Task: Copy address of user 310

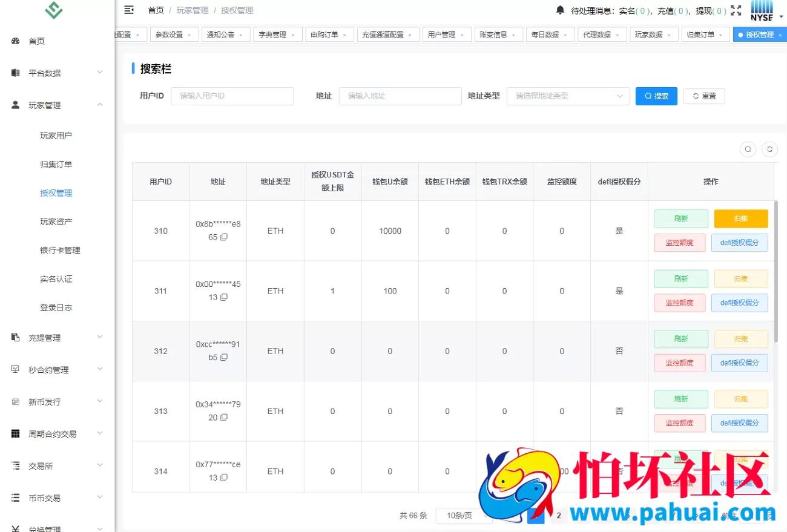Action: coord(223,237)
